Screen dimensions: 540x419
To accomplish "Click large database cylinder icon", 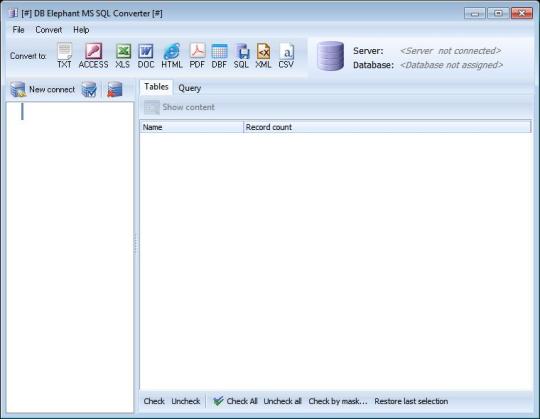I will [330, 56].
